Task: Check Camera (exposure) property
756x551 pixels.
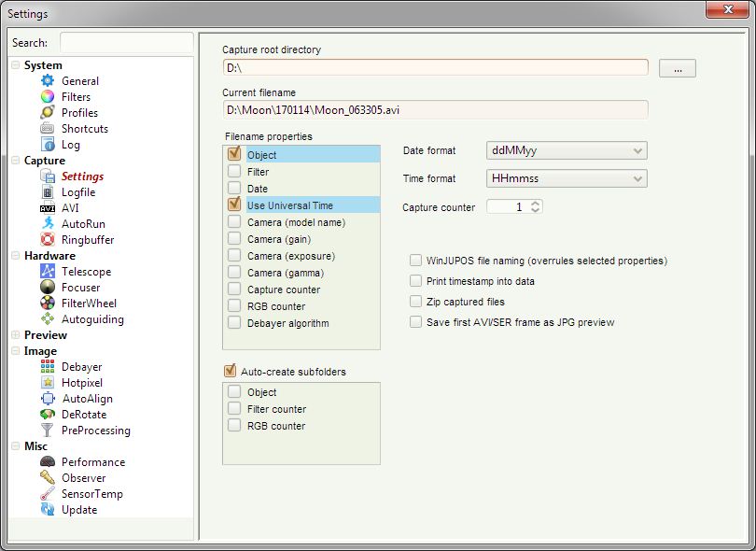Action: click(x=234, y=256)
